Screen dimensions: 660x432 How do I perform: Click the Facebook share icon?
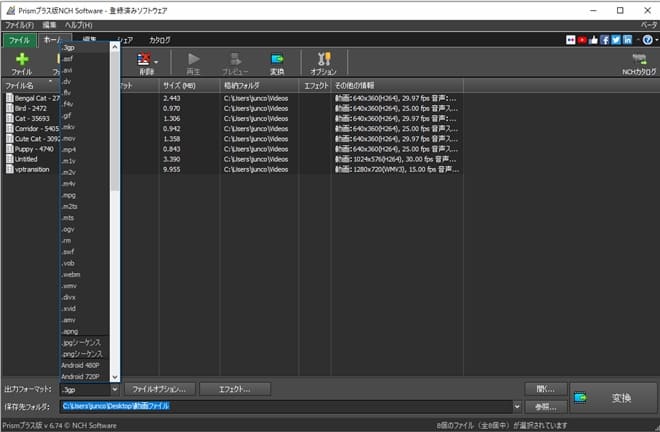(604, 40)
